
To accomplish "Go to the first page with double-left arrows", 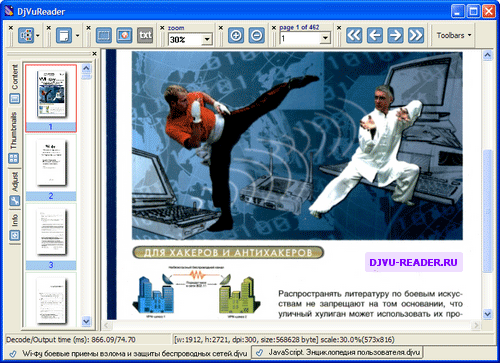I will 354,35.
